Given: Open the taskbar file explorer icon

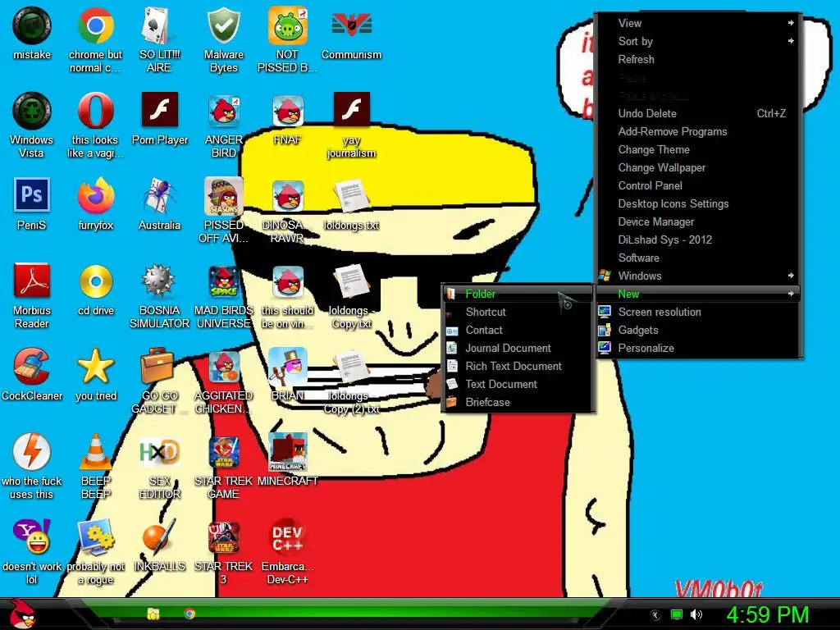Looking at the screenshot, I should [153, 614].
